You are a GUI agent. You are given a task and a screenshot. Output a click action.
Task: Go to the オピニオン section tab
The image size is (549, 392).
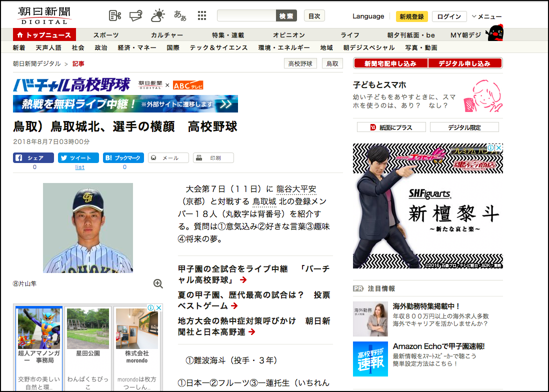point(288,35)
